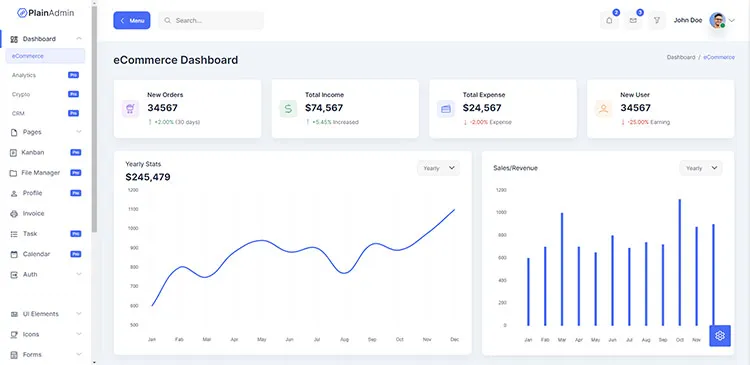The image size is (750, 365).
Task: Click the Oct bar in Sales/Revenue chart
Action: pyautogui.click(x=680, y=262)
